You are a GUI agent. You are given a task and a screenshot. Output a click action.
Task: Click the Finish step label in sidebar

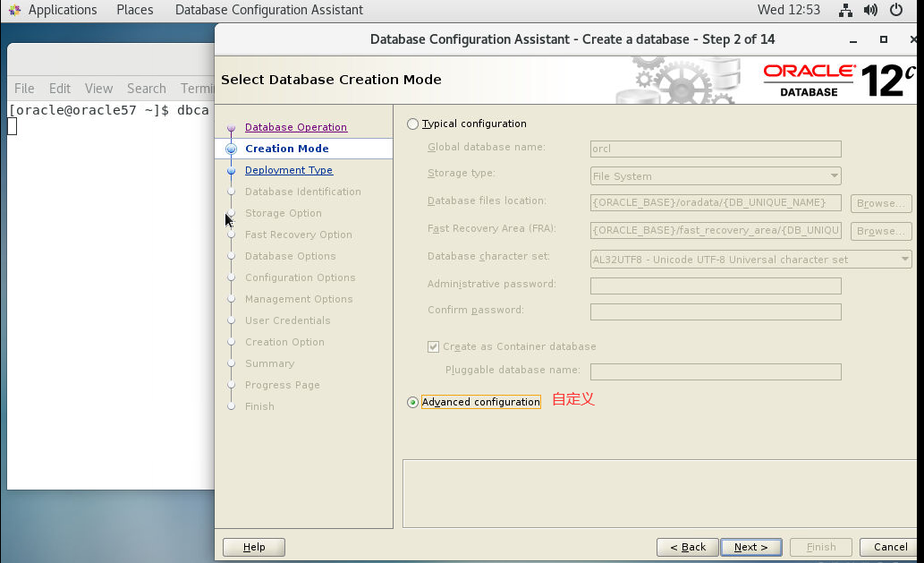tap(260, 406)
